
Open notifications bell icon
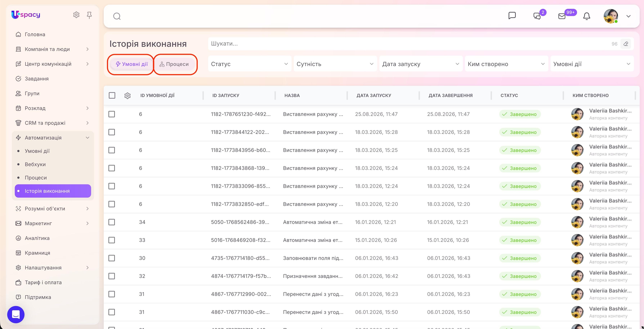(x=587, y=16)
